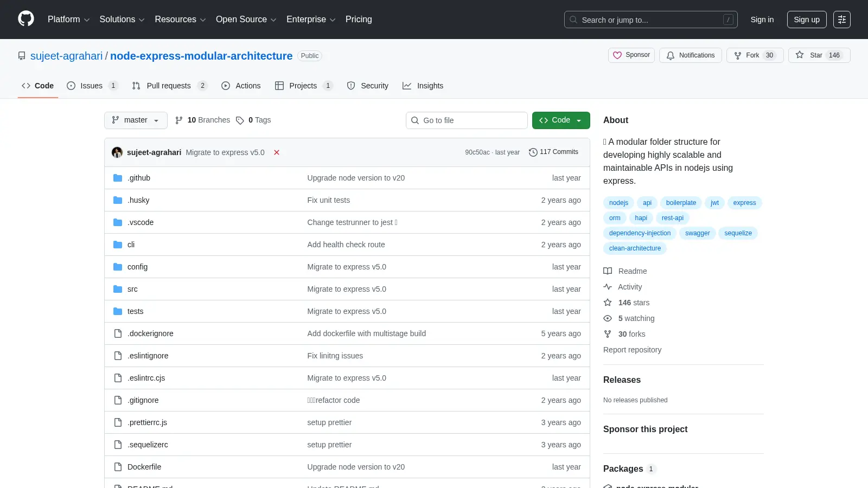Click the book icon beside Readme
Viewport: 868px width, 488px height.
click(608, 271)
